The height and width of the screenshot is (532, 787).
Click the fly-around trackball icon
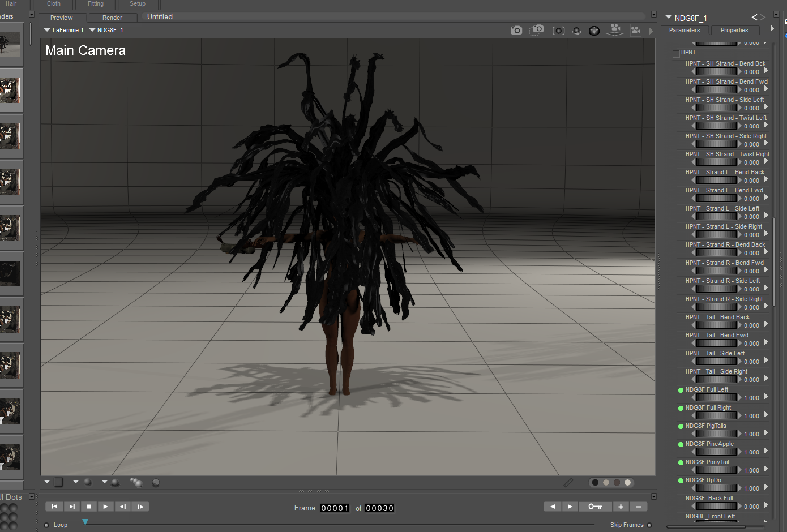point(594,31)
